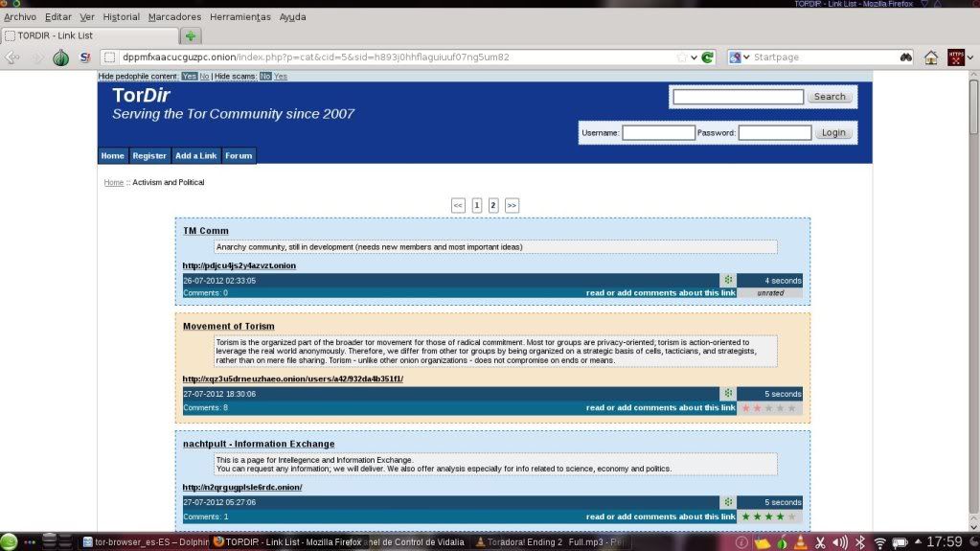The height and width of the screenshot is (551, 980).
Task: Click the next page >> button
Action: coord(512,205)
